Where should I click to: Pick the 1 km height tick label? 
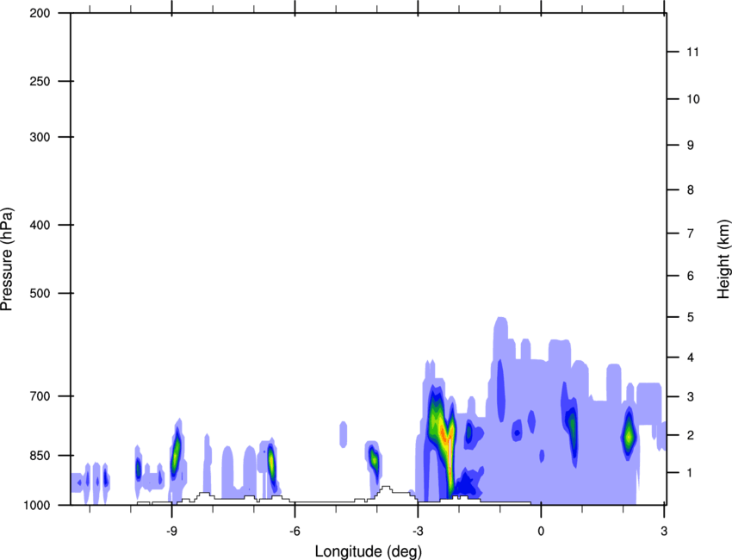tap(691, 473)
